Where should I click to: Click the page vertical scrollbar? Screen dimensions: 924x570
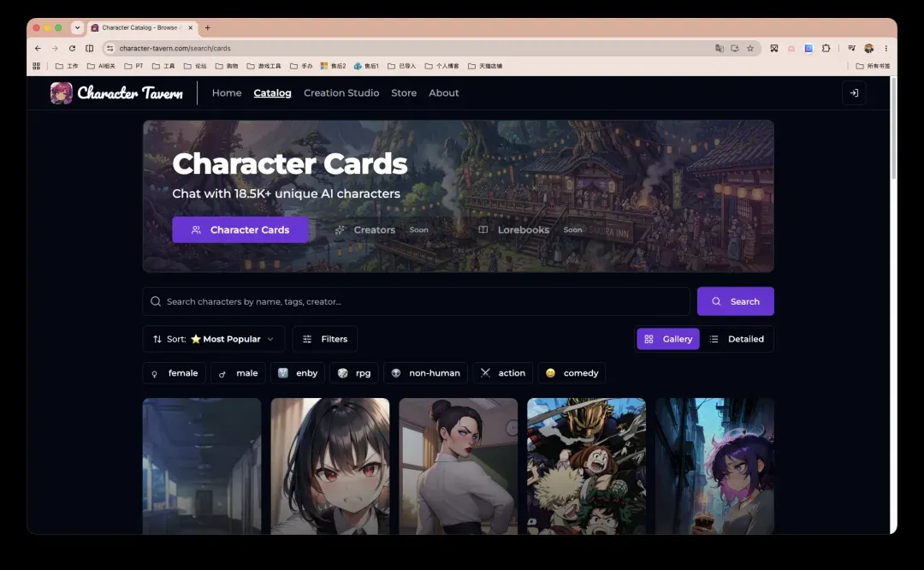click(x=893, y=128)
